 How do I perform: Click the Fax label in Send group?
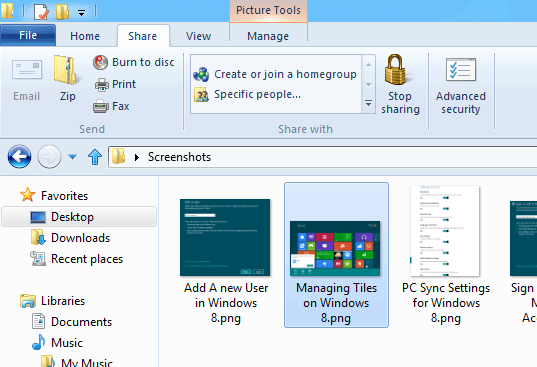121,106
